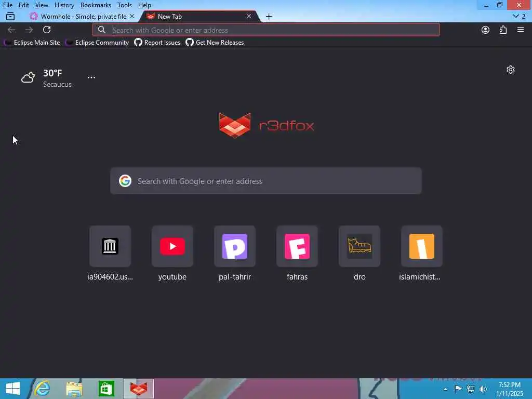Viewport: 532px width, 399px height.
Task: Focus the page Google search box
Action: pyautogui.click(x=266, y=181)
